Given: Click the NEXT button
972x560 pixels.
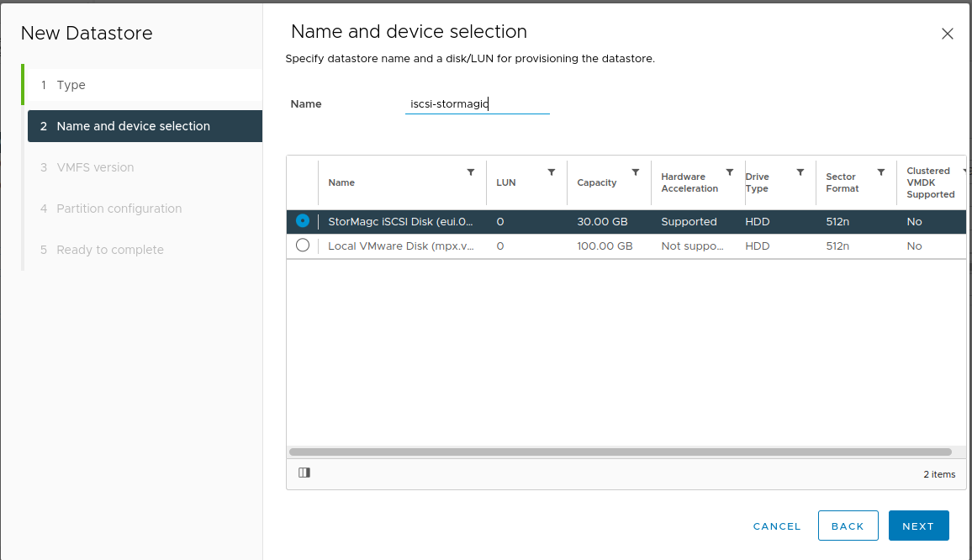Looking at the screenshot, I should point(918,526).
